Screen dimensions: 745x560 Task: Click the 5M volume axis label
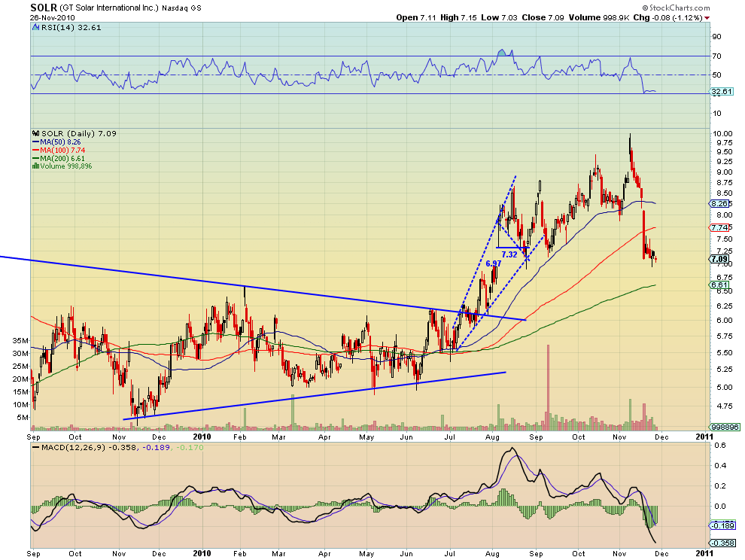click(x=23, y=418)
